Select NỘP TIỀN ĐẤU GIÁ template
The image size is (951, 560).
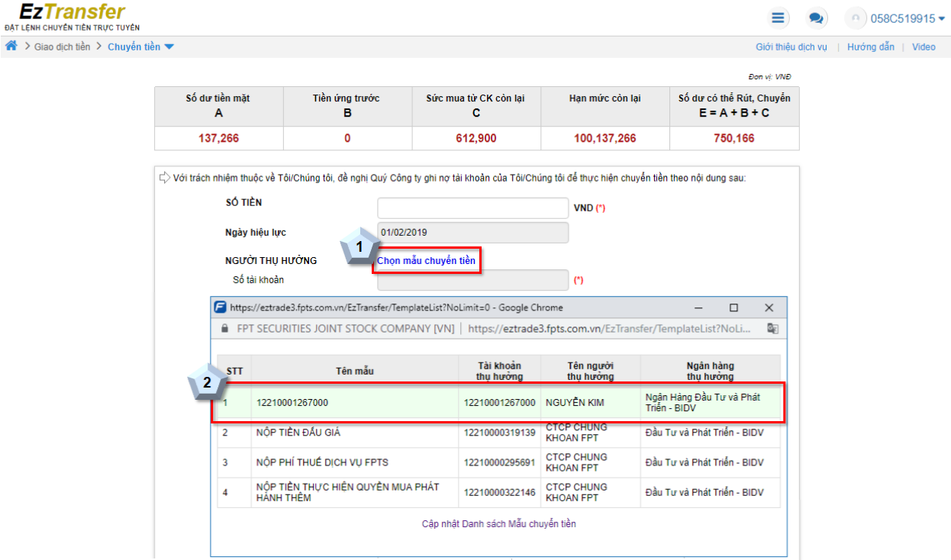298,433
